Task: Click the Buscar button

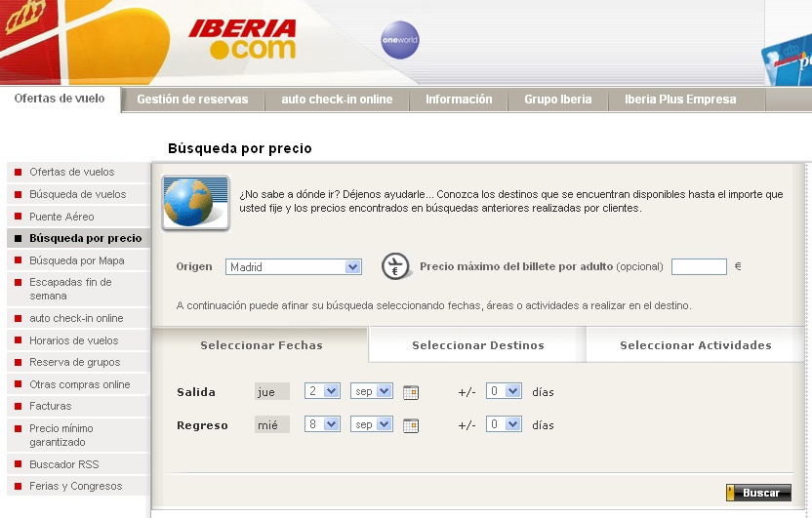Action: pyautogui.click(x=758, y=493)
